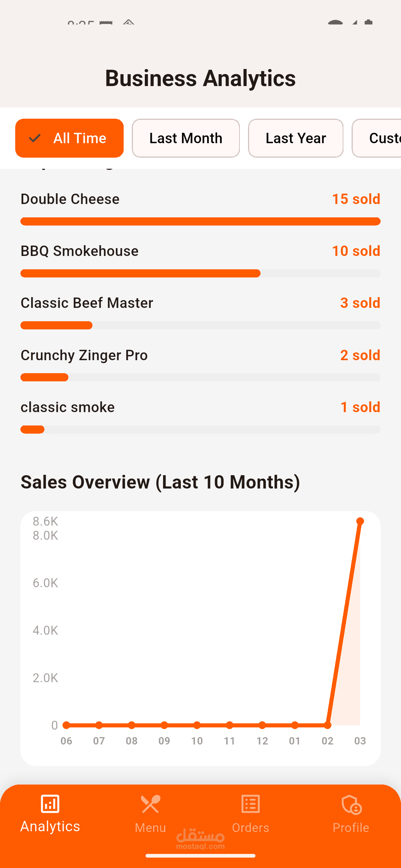Click the Orders tab label
The width and height of the screenshot is (401, 868).
click(251, 828)
